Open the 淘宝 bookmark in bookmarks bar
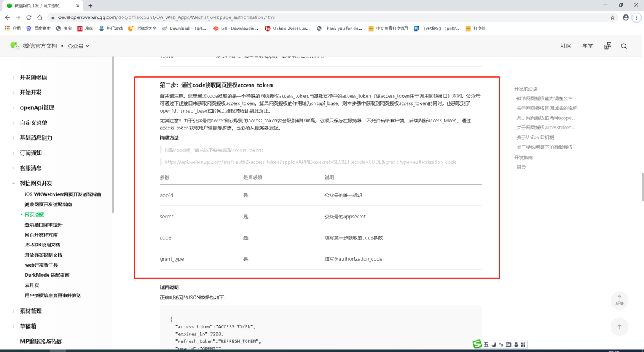644x352 pixels. [63, 28]
